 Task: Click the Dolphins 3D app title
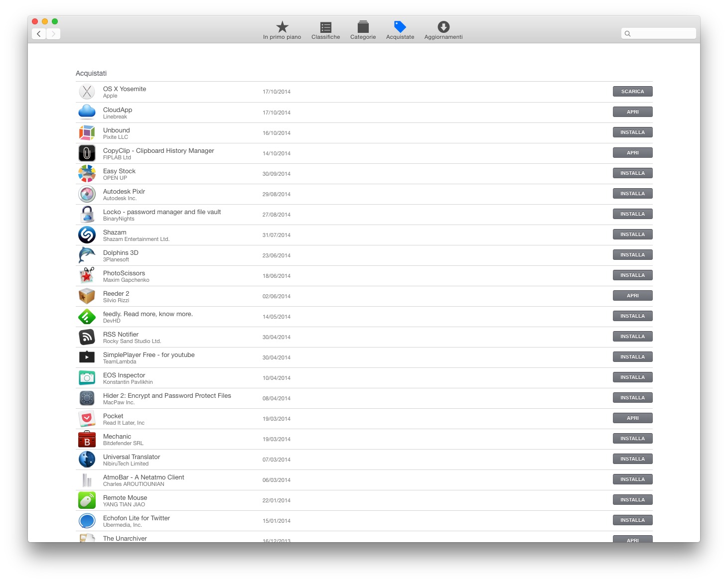click(x=121, y=253)
